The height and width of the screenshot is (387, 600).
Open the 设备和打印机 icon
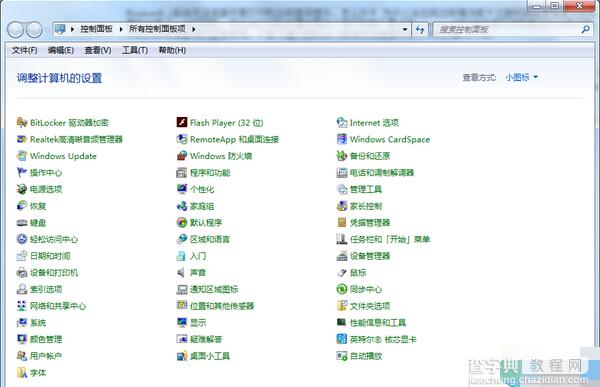point(22,273)
